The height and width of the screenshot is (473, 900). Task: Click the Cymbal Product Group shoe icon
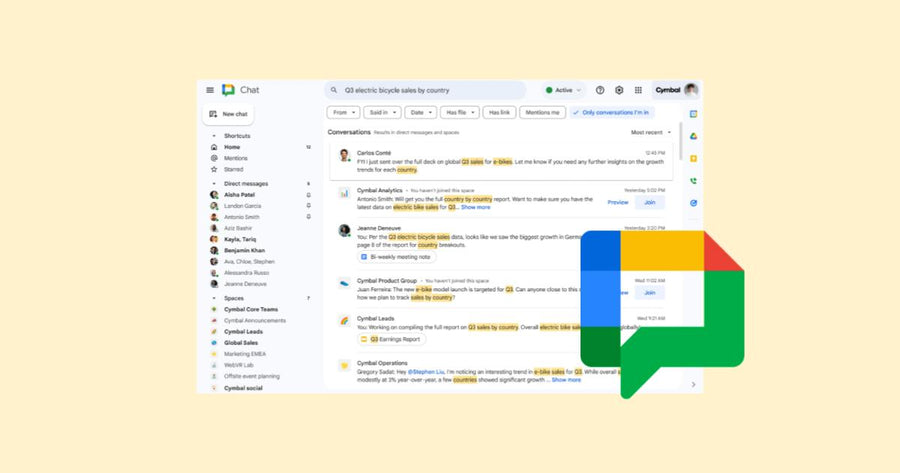344,283
